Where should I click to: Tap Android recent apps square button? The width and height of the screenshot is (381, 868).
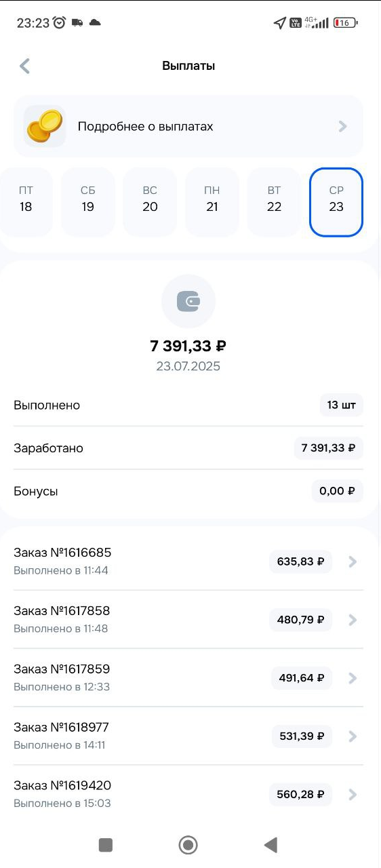pyautogui.click(x=105, y=844)
